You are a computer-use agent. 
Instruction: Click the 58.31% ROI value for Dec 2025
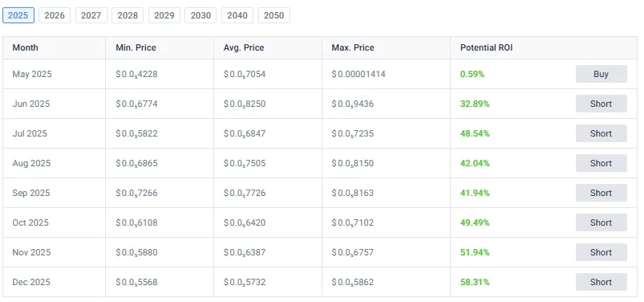475,282
